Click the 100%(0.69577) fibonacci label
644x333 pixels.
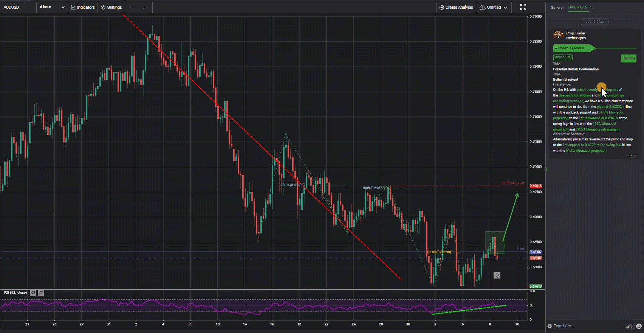(x=373, y=188)
